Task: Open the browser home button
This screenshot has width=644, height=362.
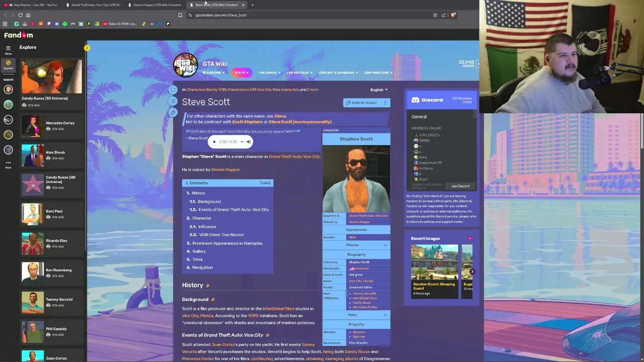Action: (28, 15)
